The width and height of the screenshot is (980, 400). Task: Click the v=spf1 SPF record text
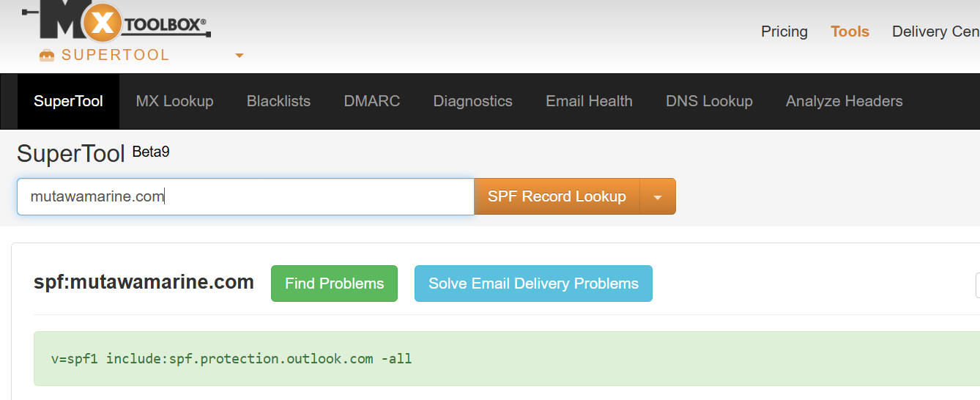(231, 359)
